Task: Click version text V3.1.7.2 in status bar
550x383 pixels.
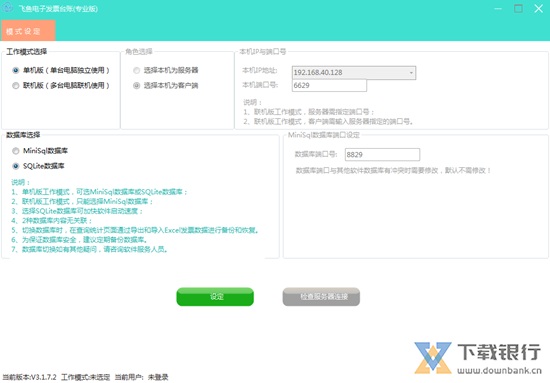Action: [x=29, y=377]
